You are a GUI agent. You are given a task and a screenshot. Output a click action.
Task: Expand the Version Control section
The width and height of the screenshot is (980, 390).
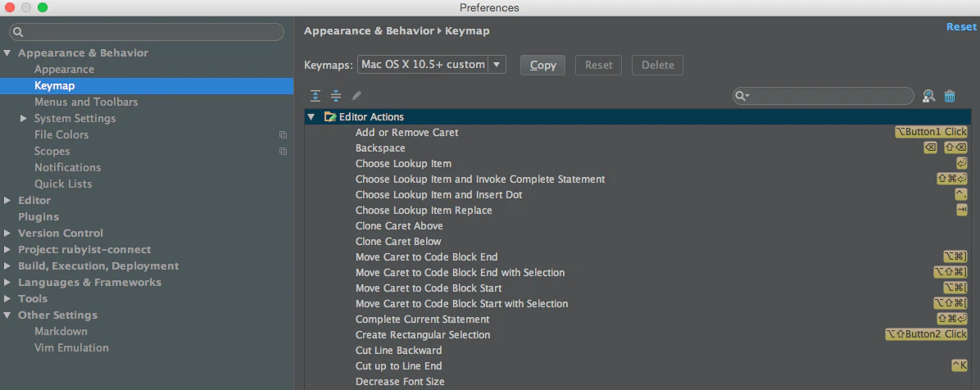(7, 234)
